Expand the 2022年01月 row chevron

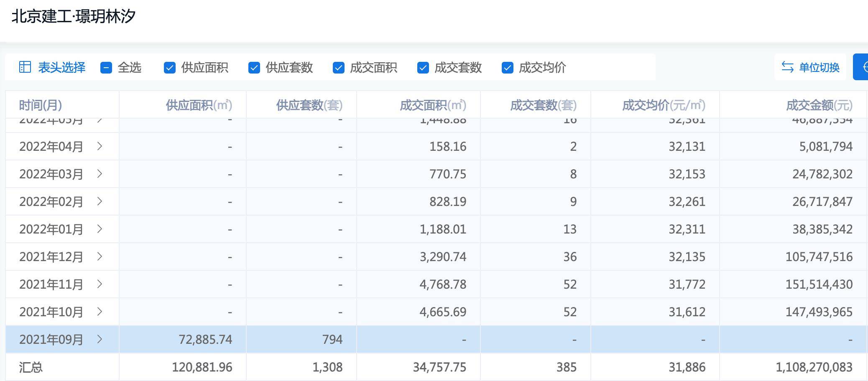pyautogui.click(x=100, y=229)
